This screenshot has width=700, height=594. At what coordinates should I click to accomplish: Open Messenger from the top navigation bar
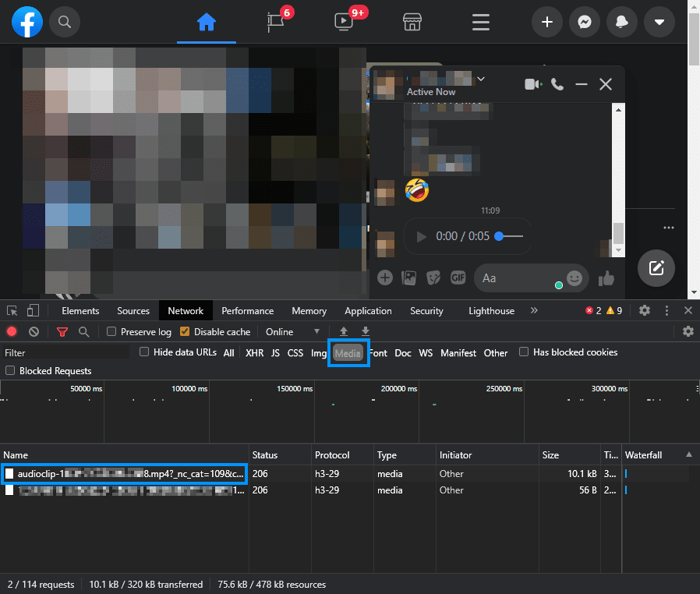(584, 21)
